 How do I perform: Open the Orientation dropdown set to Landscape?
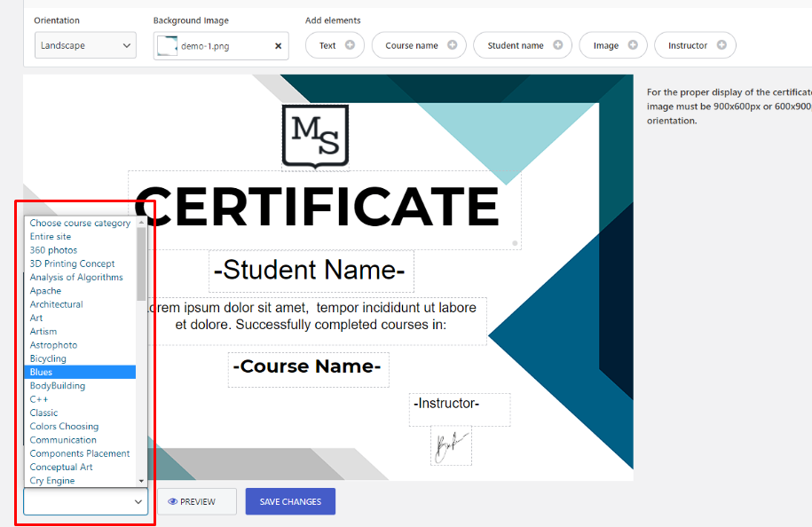pyautogui.click(x=85, y=45)
